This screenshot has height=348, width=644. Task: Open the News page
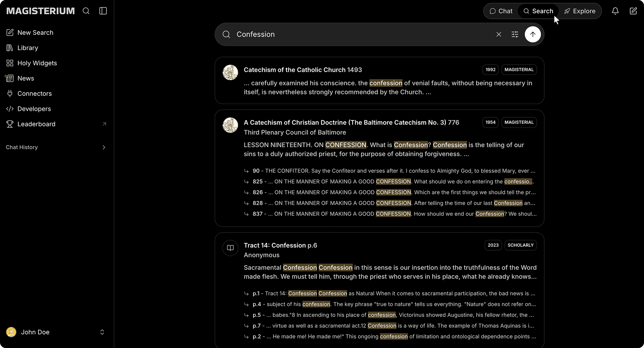point(25,78)
